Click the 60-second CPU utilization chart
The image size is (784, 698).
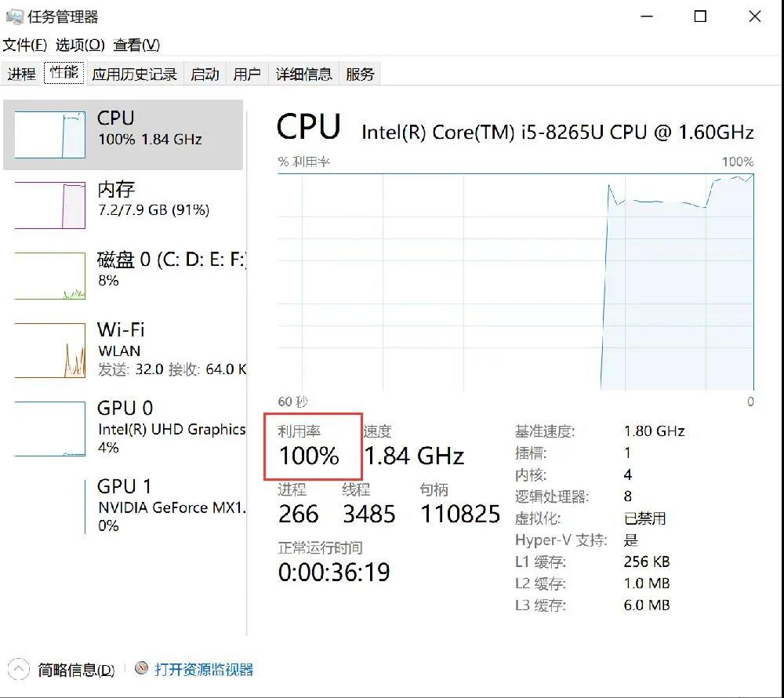pyautogui.click(x=517, y=282)
